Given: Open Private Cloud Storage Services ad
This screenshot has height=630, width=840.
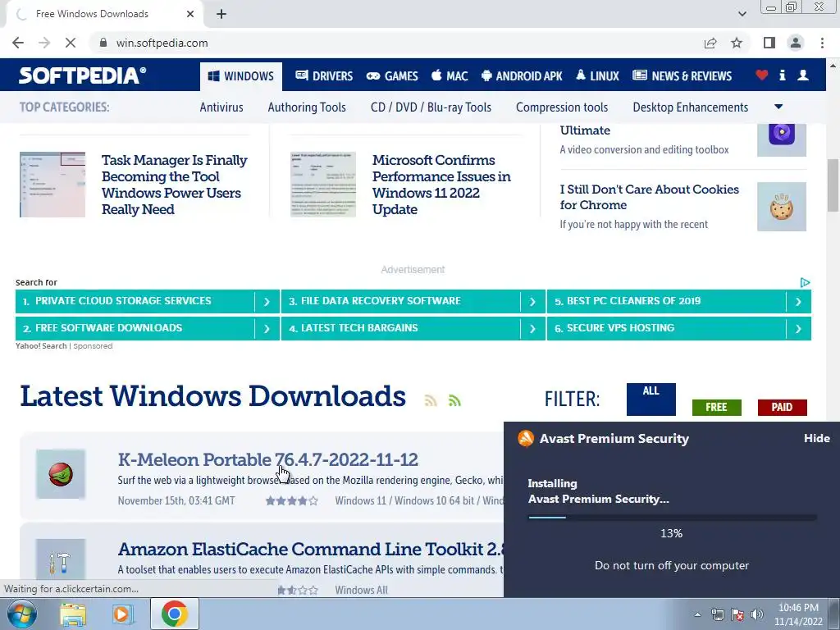Looking at the screenshot, I should pos(123,301).
